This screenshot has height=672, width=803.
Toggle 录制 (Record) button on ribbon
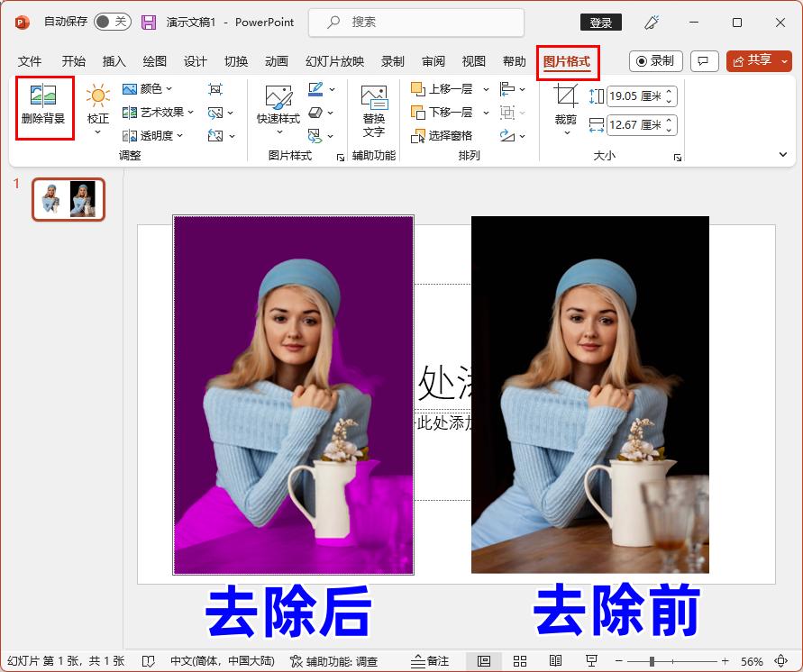pos(655,60)
